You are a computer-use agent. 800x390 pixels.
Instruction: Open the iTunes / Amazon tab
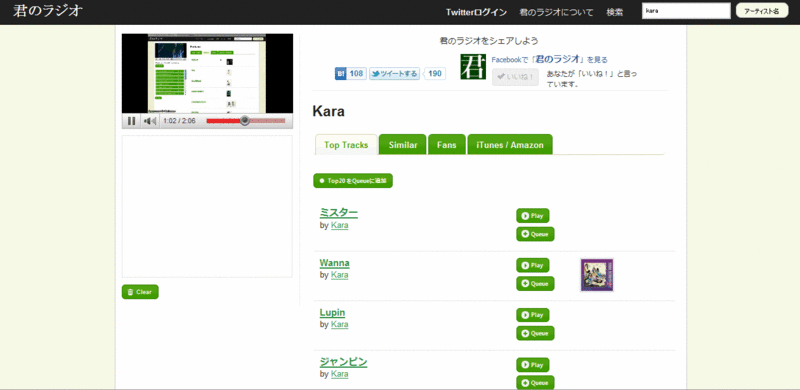tap(510, 145)
